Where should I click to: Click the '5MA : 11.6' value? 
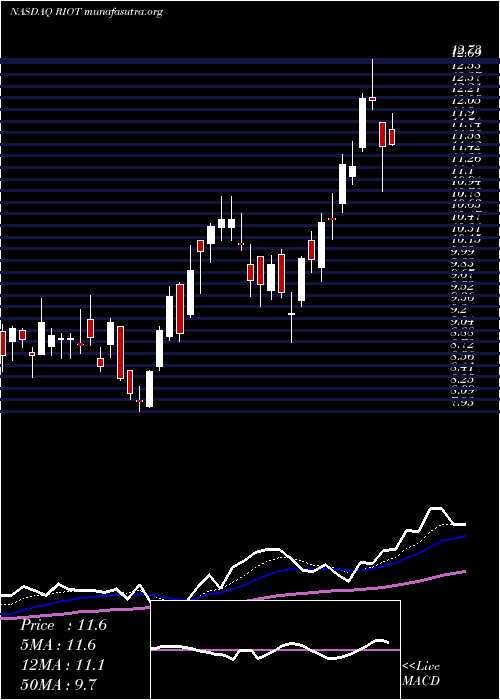point(58,645)
